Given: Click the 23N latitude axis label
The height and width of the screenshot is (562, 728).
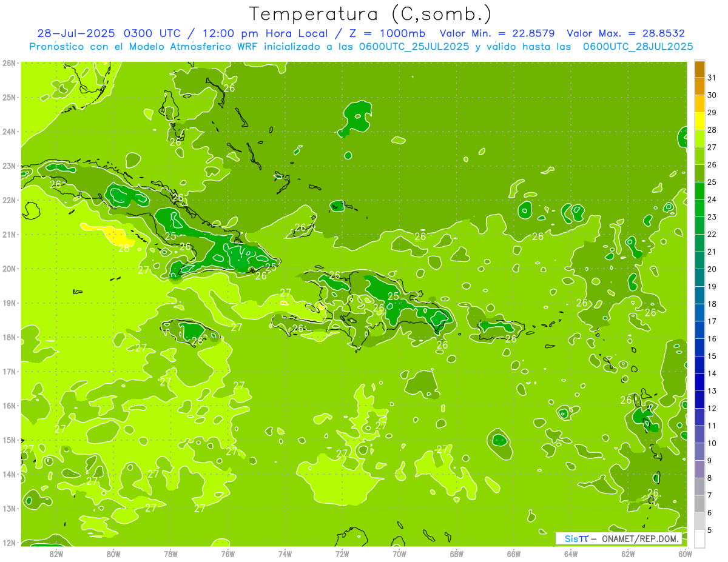Looking at the screenshot, I should point(9,166).
